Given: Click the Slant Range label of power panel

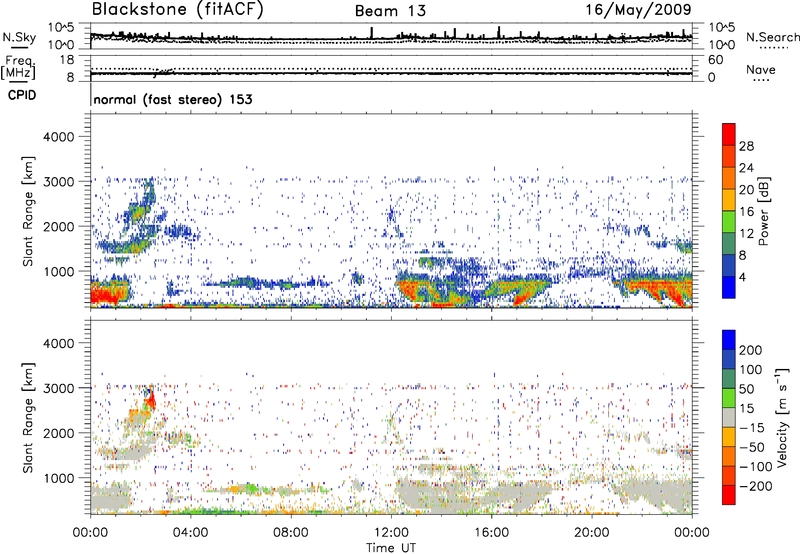Looking at the screenshot, I should (x=28, y=211).
